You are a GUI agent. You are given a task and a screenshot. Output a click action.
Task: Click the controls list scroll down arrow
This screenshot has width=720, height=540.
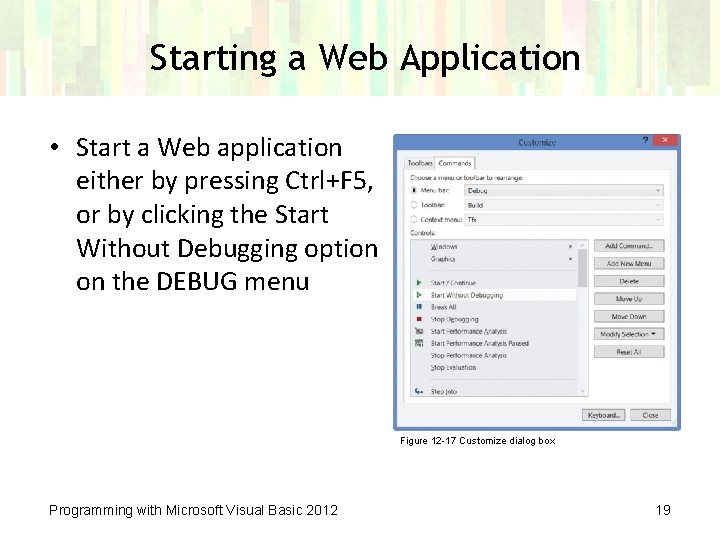point(582,391)
